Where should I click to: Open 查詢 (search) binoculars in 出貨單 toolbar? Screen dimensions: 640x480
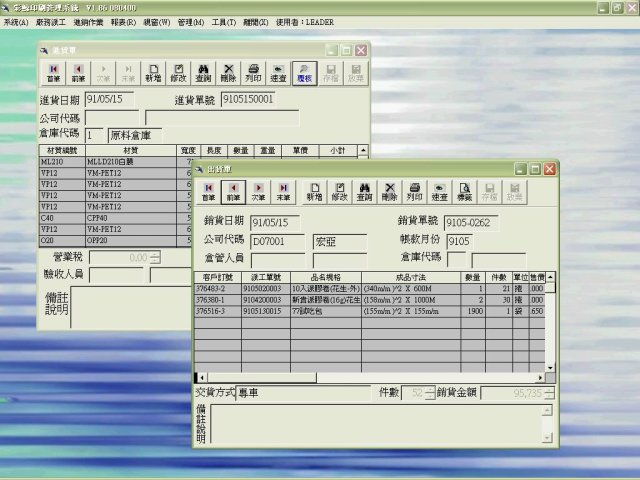tap(365, 190)
